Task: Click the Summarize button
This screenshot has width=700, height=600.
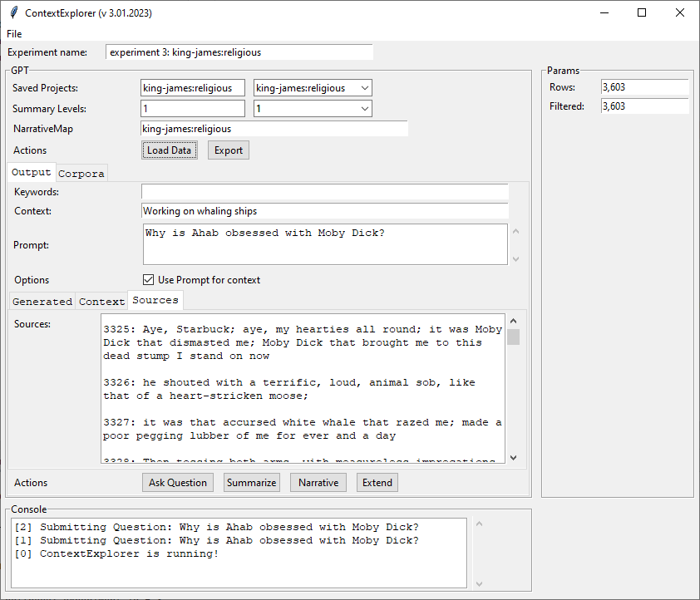Action: (x=251, y=483)
